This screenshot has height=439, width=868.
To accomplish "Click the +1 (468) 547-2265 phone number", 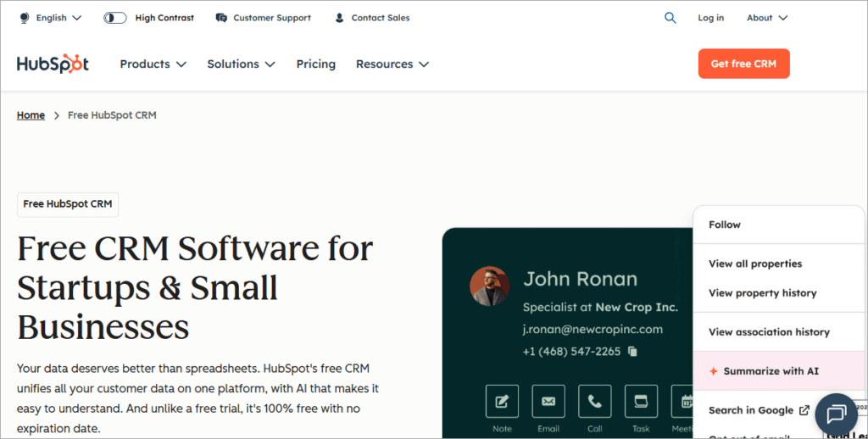I will tap(571, 352).
